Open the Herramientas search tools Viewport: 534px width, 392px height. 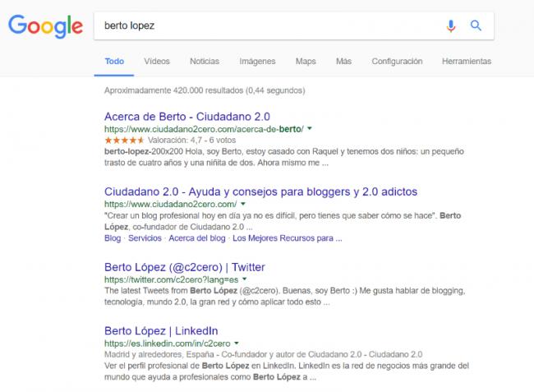[466, 62]
